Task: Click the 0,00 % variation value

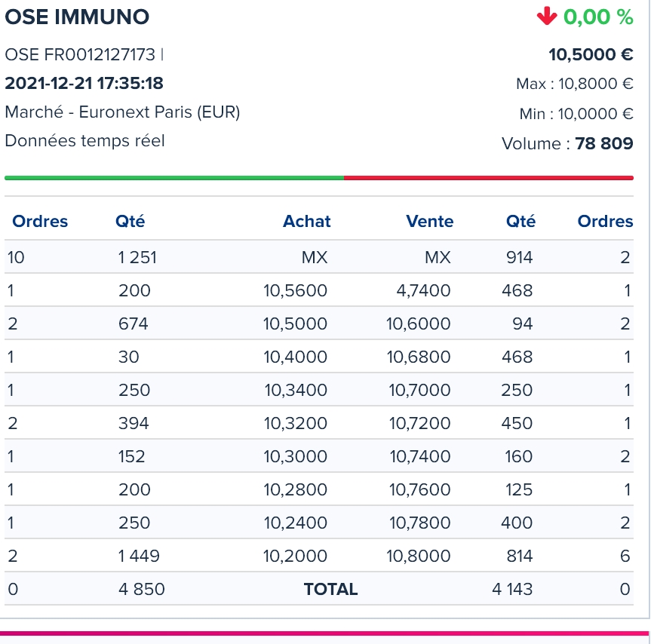Action: (x=598, y=17)
